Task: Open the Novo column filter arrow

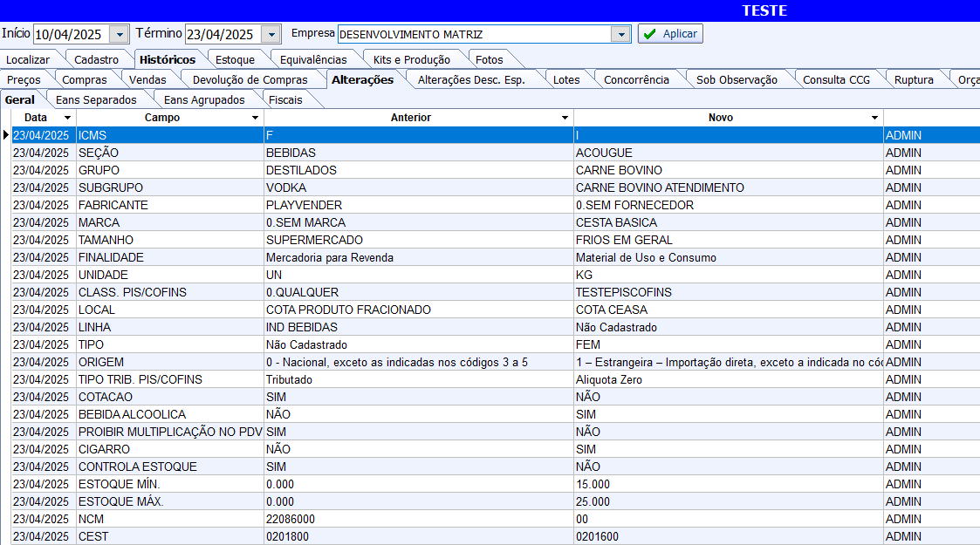Action: coord(874,118)
